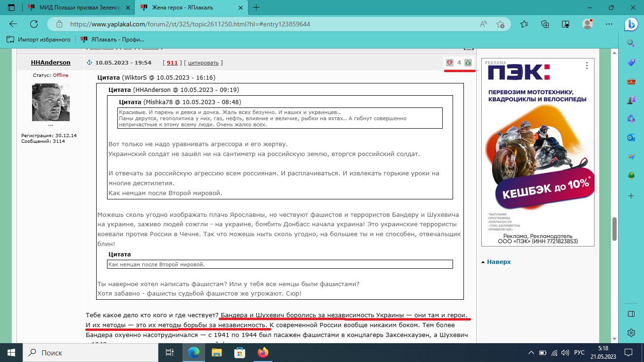Click Регистрация: 30.12.14 text
This screenshot has height=362, width=644.
point(49,135)
